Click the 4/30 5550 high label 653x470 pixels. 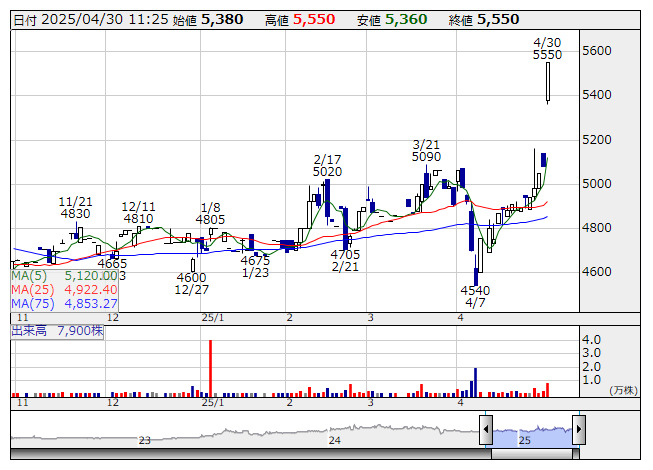547,49
